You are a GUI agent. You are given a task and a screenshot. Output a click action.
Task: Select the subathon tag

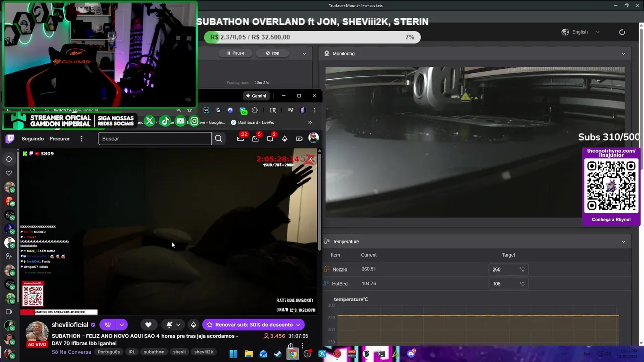154,352
